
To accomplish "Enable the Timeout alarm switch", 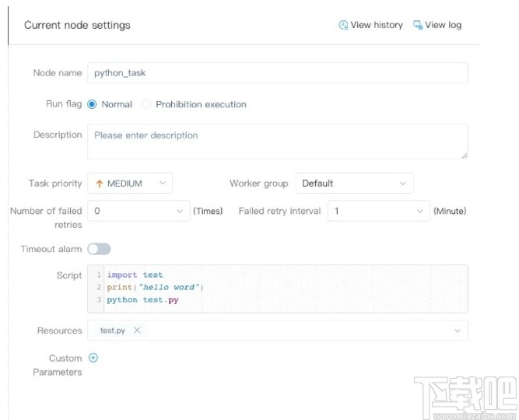I will click(99, 249).
